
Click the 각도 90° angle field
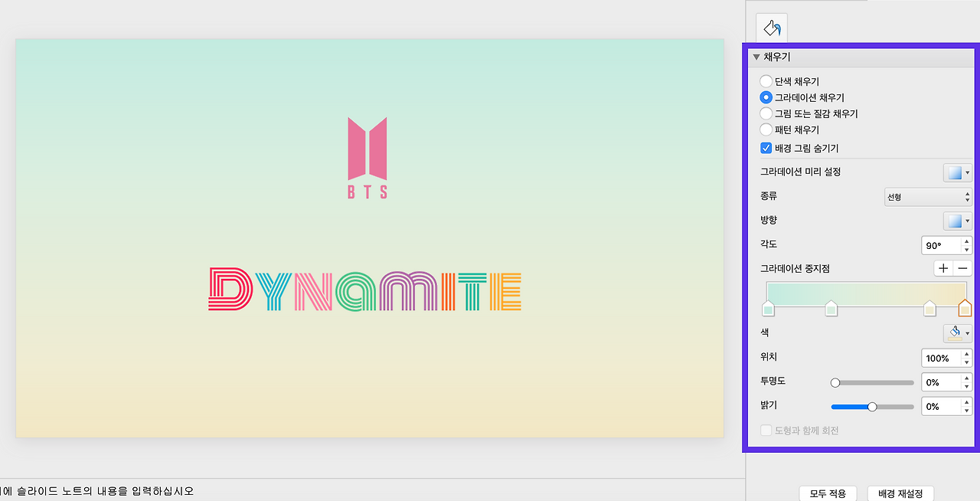click(x=941, y=246)
